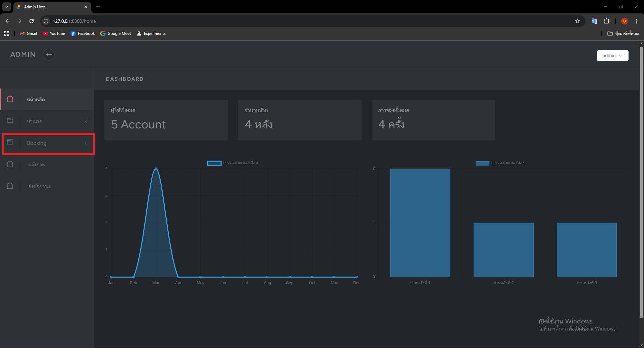This screenshot has width=644, height=360.
Task: Reload the page with the refresh icon
Action: 32,21
